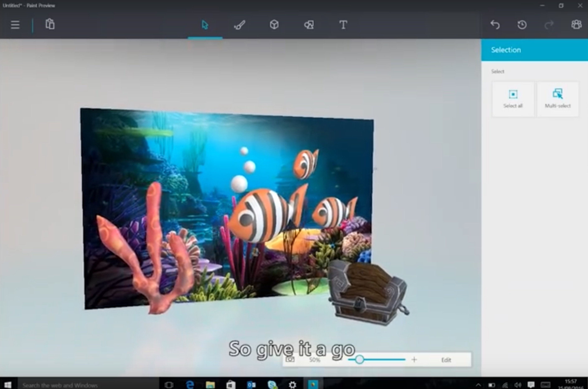Open the Windows Start menu

pyautogui.click(x=8, y=385)
